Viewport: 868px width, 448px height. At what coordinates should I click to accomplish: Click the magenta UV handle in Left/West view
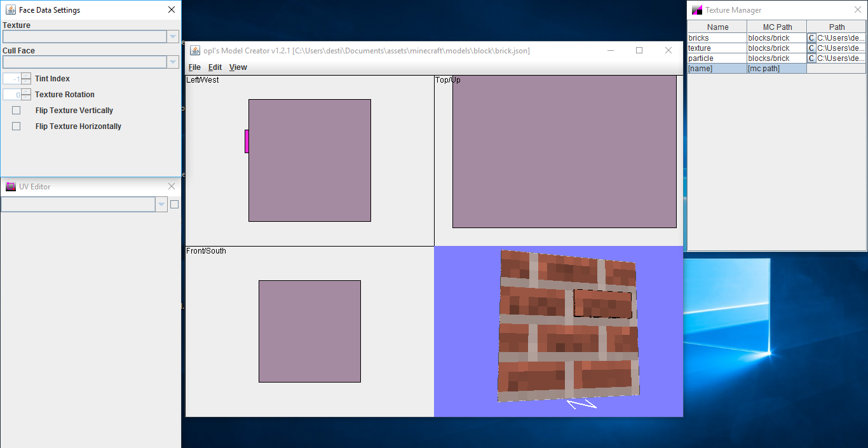pos(246,142)
